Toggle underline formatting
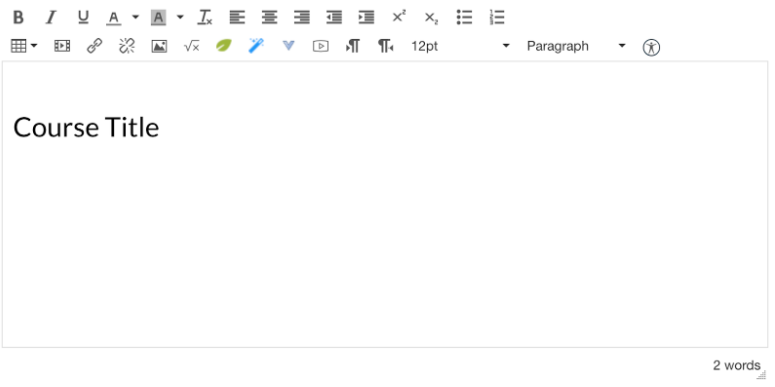This screenshot has width=775, height=387. tap(83, 17)
